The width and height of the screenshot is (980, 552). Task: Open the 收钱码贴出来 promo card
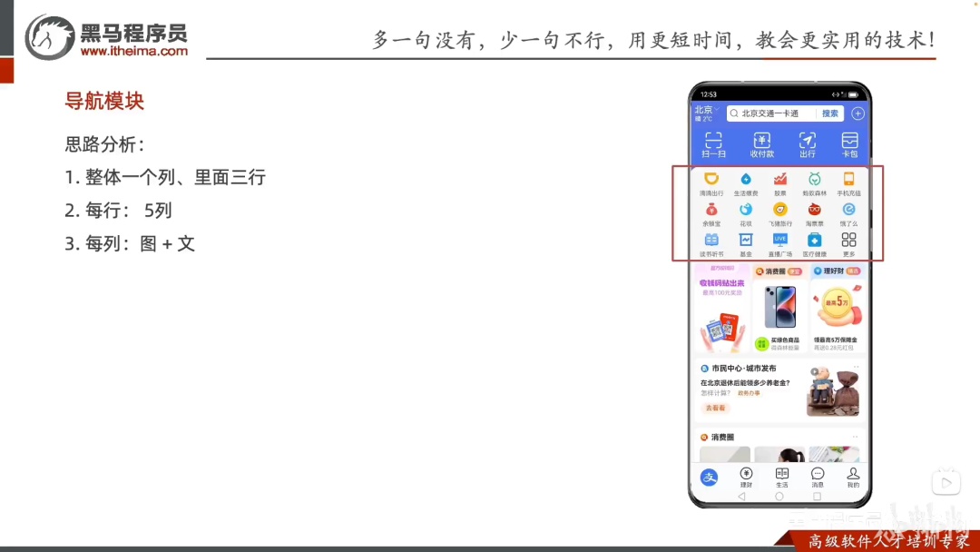tap(722, 308)
